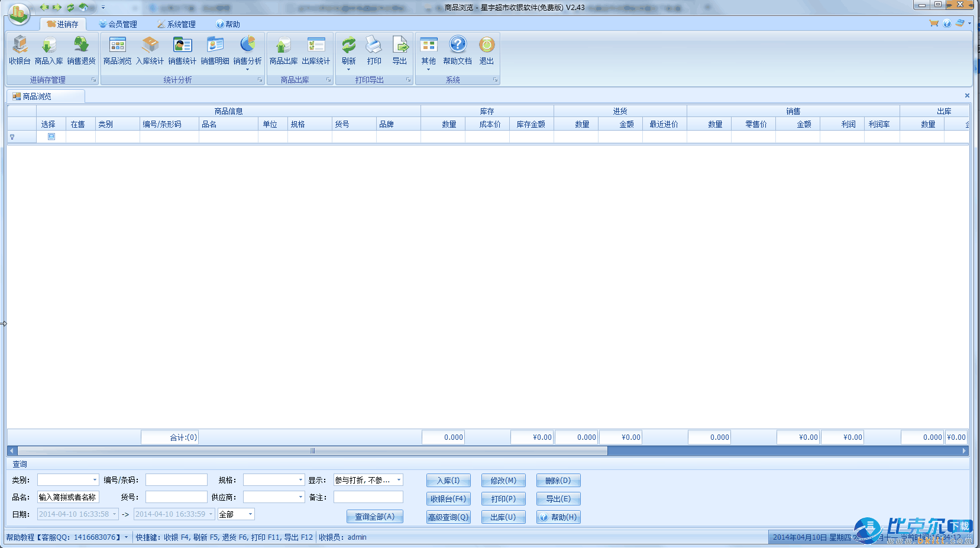Switch to the 系统管理 ribbon tab
980x548 pixels.
click(176, 24)
